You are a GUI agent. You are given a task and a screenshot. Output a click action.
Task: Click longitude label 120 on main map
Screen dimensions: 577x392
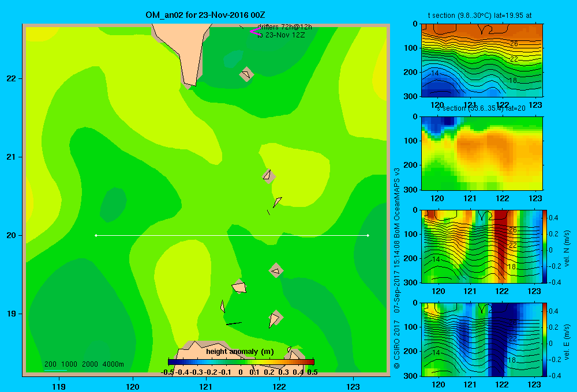click(x=133, y=386)
